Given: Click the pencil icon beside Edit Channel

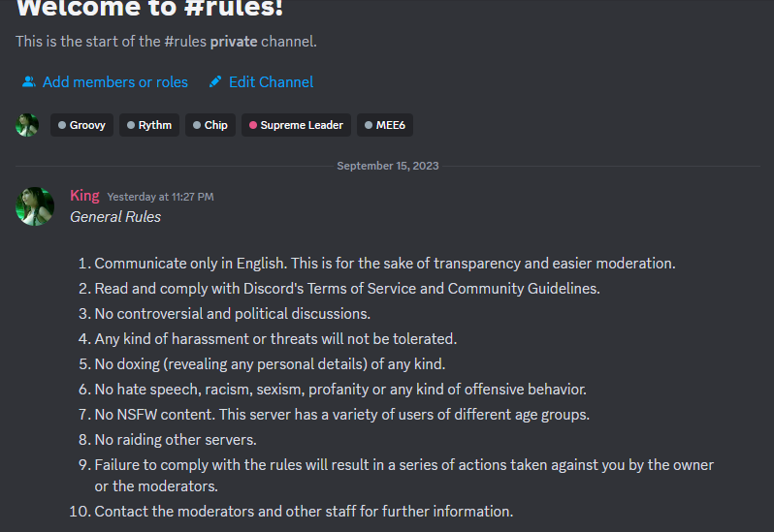Looking at the screenshot, I should point(215,82).
